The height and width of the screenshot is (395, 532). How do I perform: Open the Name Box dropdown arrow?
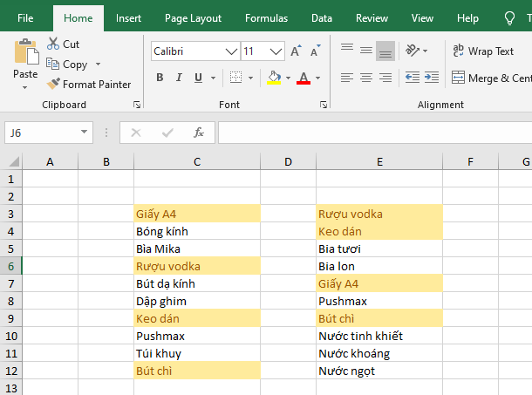pyautogui.click(x=85, y=133)
